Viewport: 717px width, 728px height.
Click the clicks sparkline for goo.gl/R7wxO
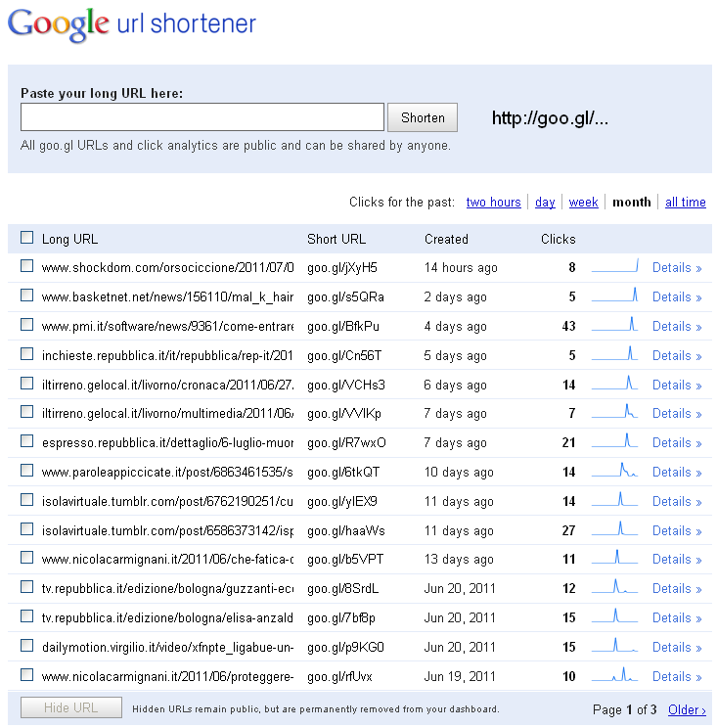614,441
